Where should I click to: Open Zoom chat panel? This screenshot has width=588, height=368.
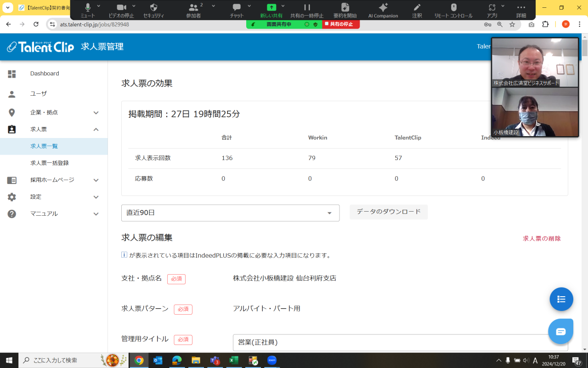point(237,10)
